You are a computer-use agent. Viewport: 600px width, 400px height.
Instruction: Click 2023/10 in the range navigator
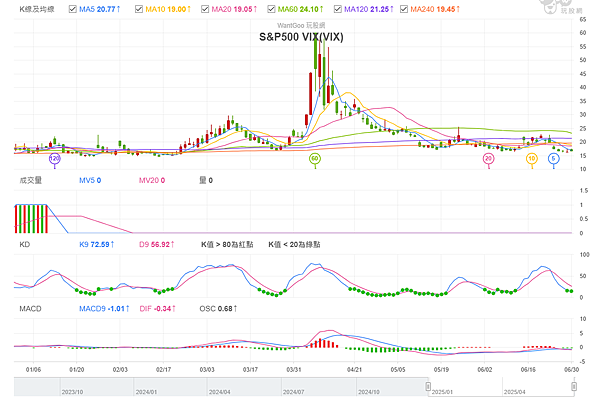[72, 392]
